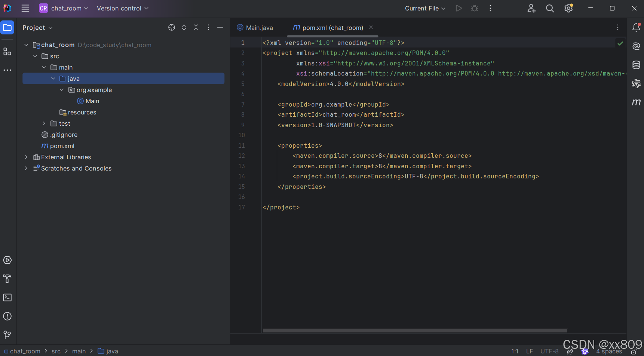Open the Terminal tool window
644x356 pixels.
7,297
